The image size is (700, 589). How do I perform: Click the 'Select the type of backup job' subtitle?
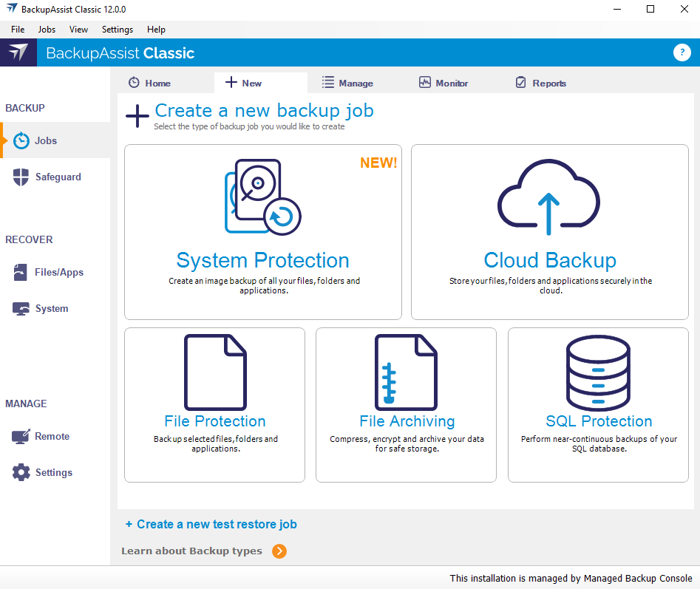coord(249,126)
